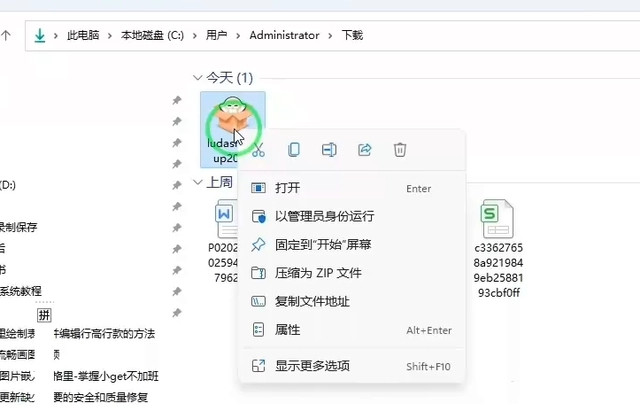Click 本地磁盘 (C:) breadcrumb
The width and height of the screenshot is (640, 411).
(x=152, y=36)
